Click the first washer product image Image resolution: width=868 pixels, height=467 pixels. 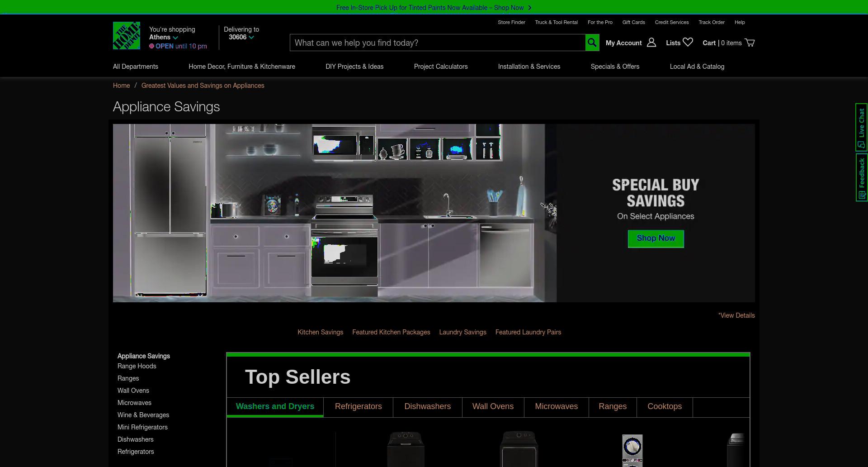(x=406, y=449)
